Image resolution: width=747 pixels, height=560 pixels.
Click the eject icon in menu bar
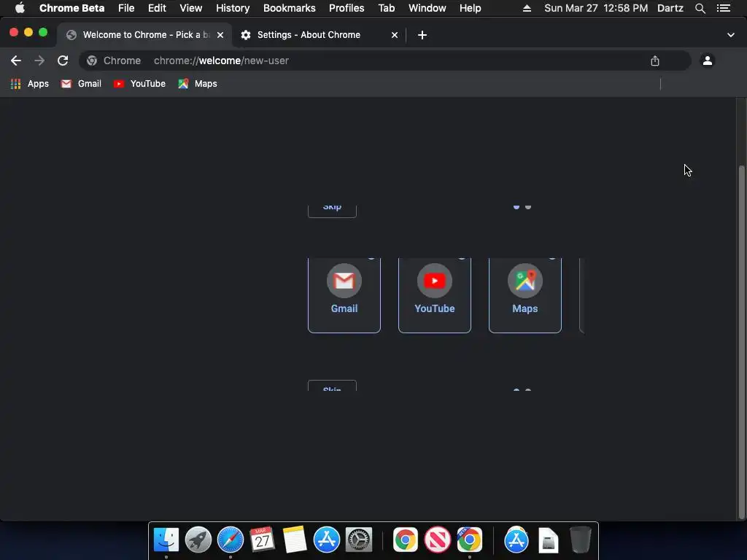tap(527, 8)
